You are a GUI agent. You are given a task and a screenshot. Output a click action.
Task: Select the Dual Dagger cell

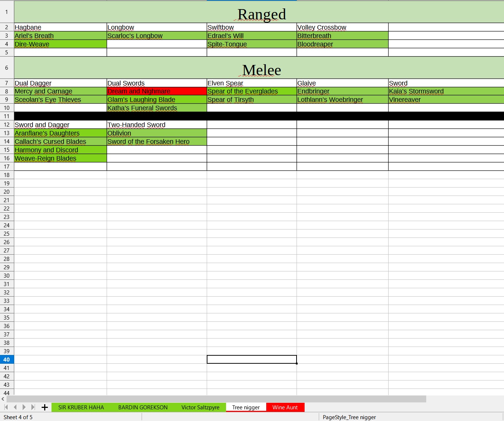[x=60, y=83]
